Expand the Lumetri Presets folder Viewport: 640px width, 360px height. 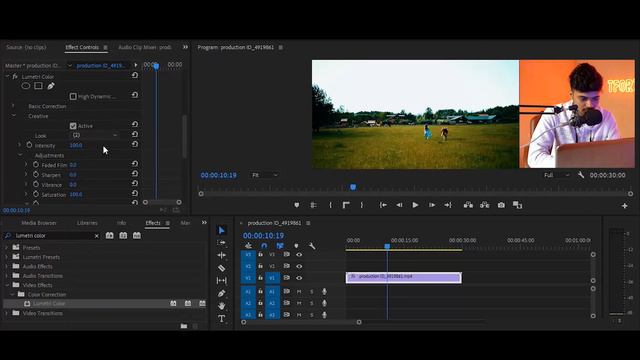pyautogui.click(x=6, y=257)
